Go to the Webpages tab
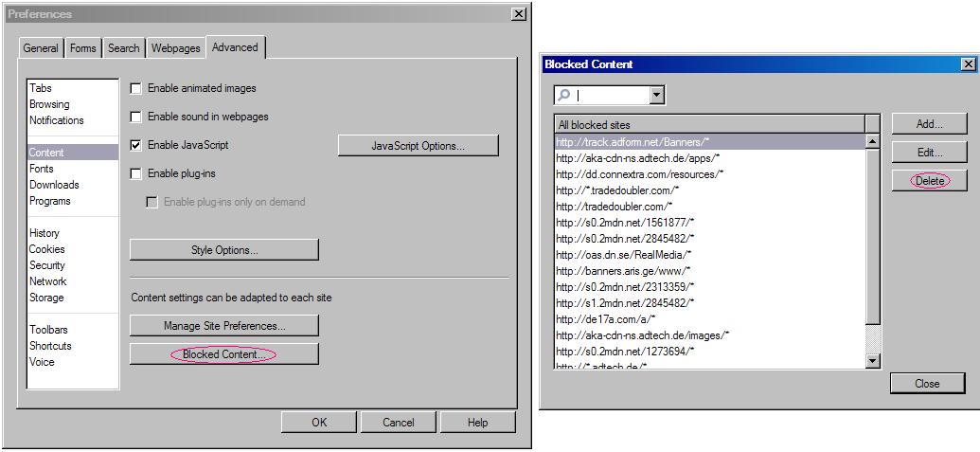The image size is (980, 452). coord(176,47)
